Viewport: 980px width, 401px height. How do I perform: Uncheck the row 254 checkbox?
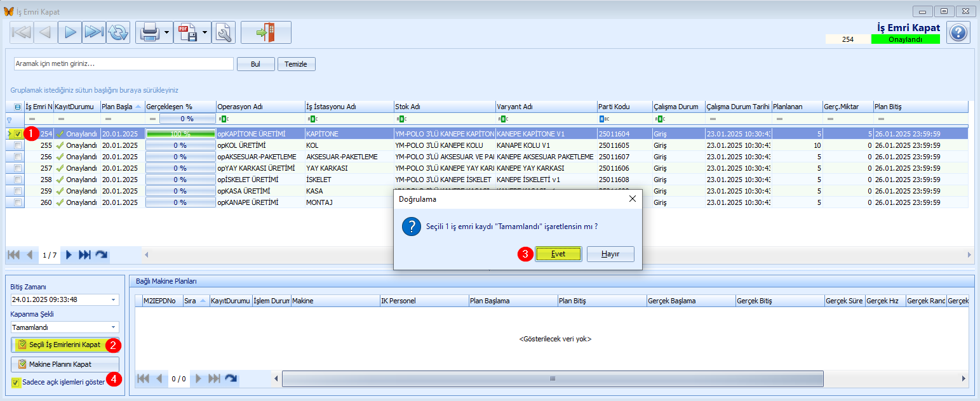[18, 134]
